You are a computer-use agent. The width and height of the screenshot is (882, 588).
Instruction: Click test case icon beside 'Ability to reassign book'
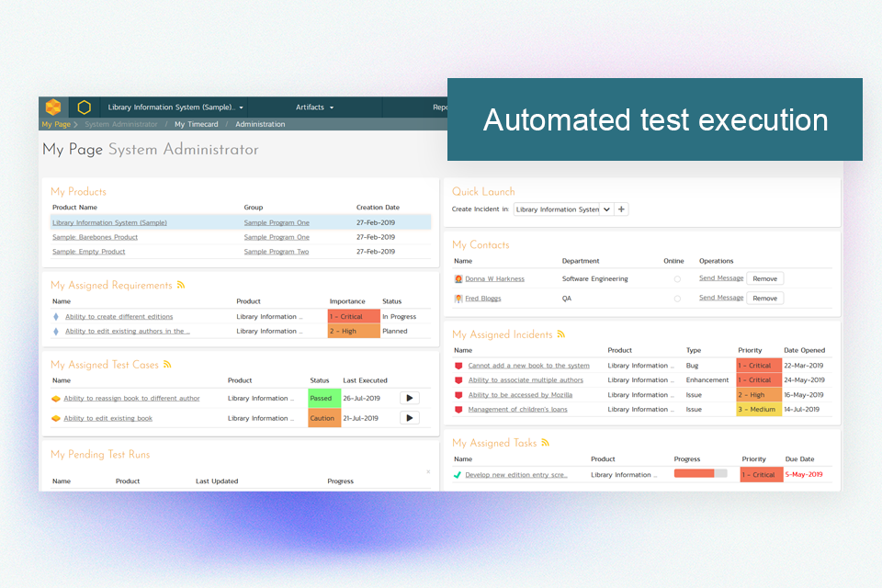[56, 399]
